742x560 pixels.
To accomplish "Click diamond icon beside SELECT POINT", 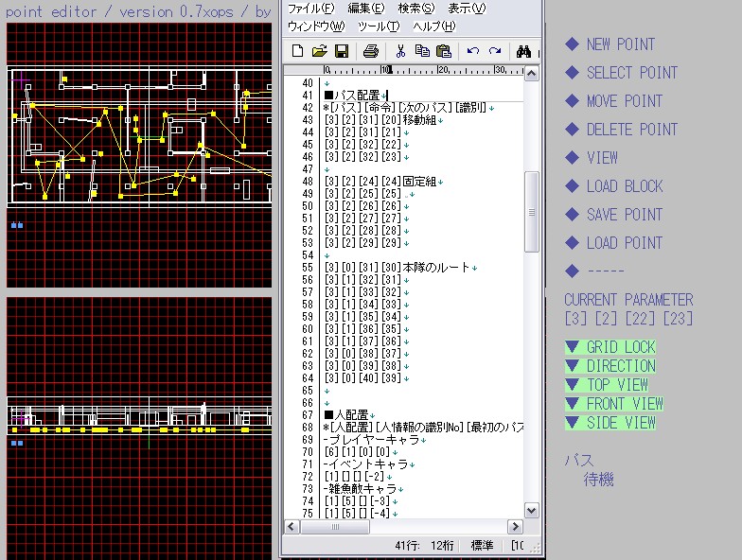I will tap(572, 72).
